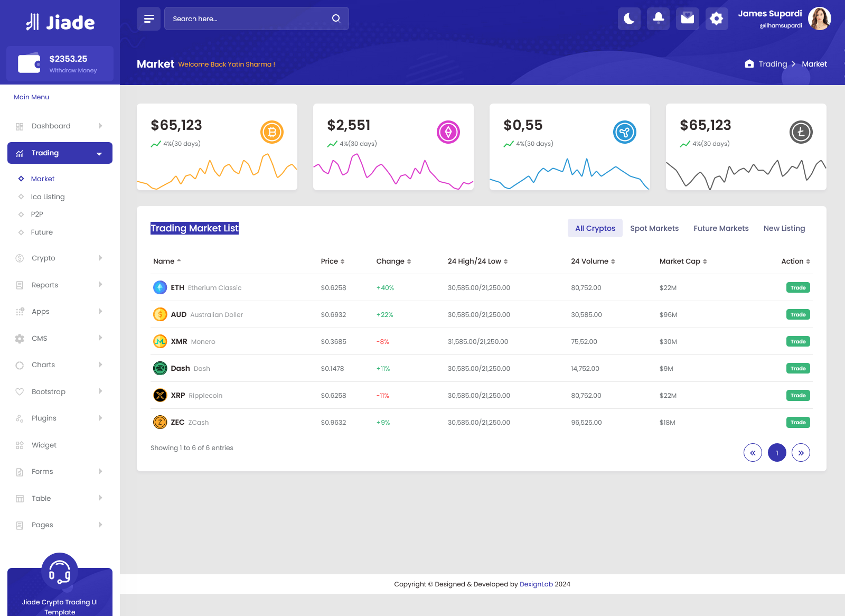
Task: Click the Litecoin icon on last card
Action: (x=801, y=132)
